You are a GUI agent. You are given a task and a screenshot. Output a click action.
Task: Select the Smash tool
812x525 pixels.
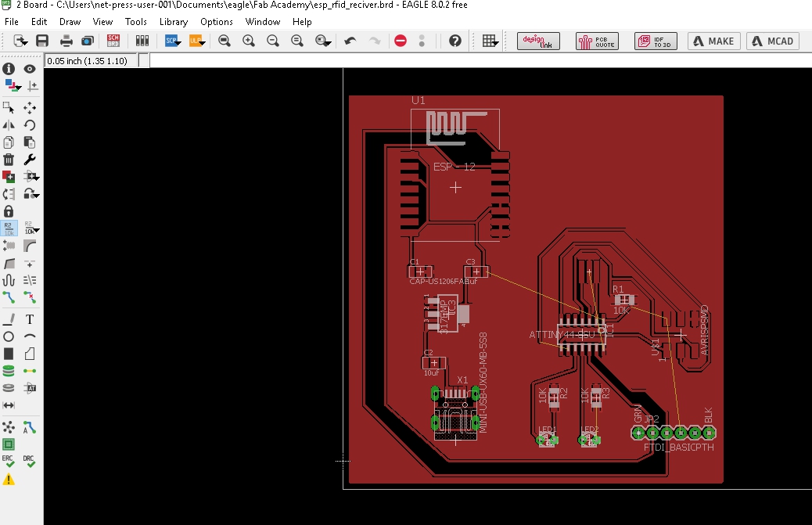9,246
